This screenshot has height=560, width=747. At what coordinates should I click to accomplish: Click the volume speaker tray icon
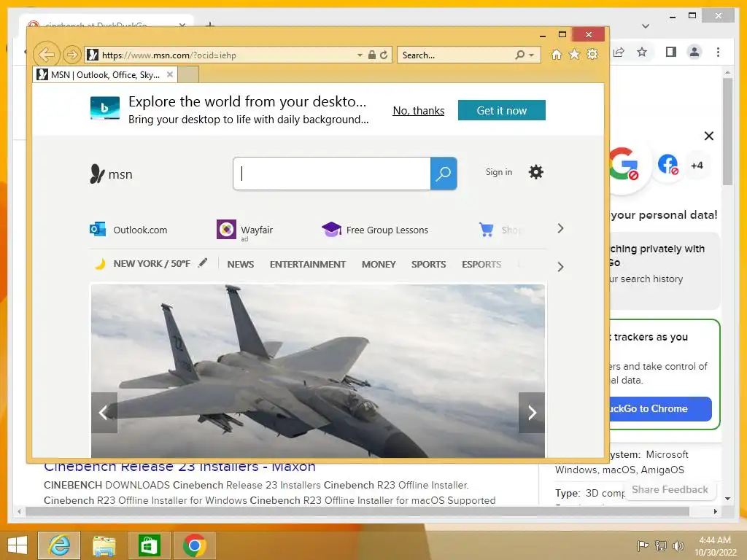tap(678, 545)
